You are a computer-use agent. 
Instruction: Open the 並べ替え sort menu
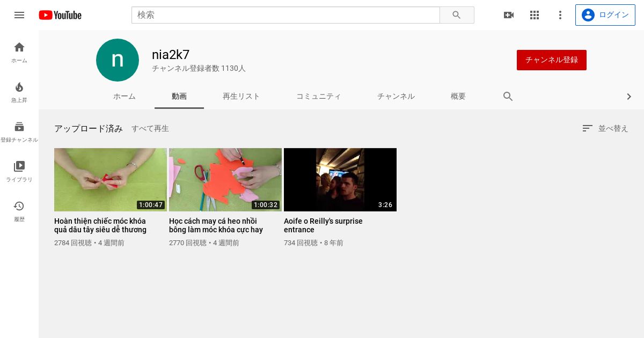[605, 129]
